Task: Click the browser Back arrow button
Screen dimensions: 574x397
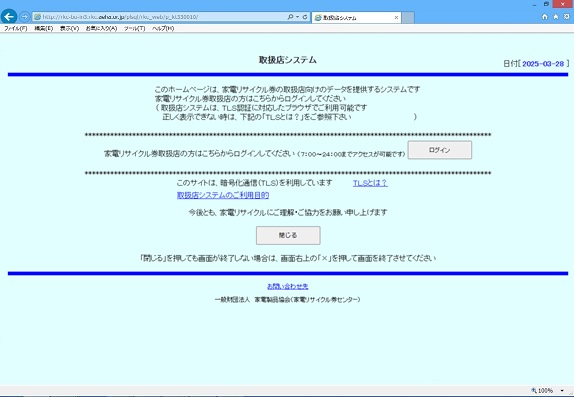Action: 9,16
